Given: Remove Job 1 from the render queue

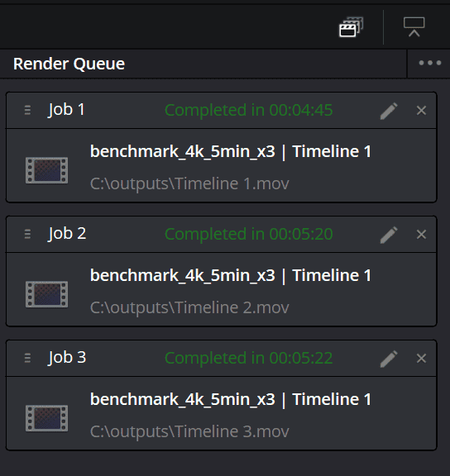Looking at the screenshot, I should 421,111.
